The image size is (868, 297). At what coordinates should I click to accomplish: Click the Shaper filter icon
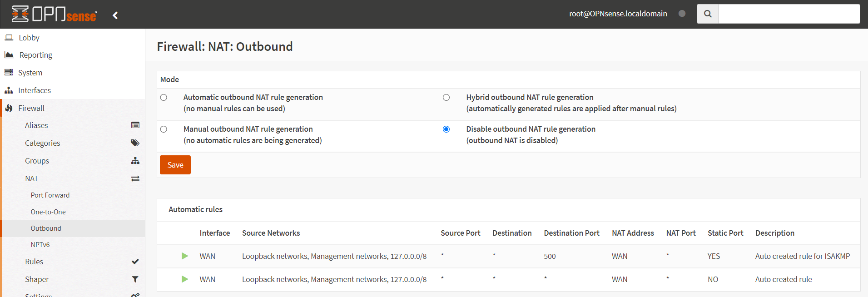135,279
